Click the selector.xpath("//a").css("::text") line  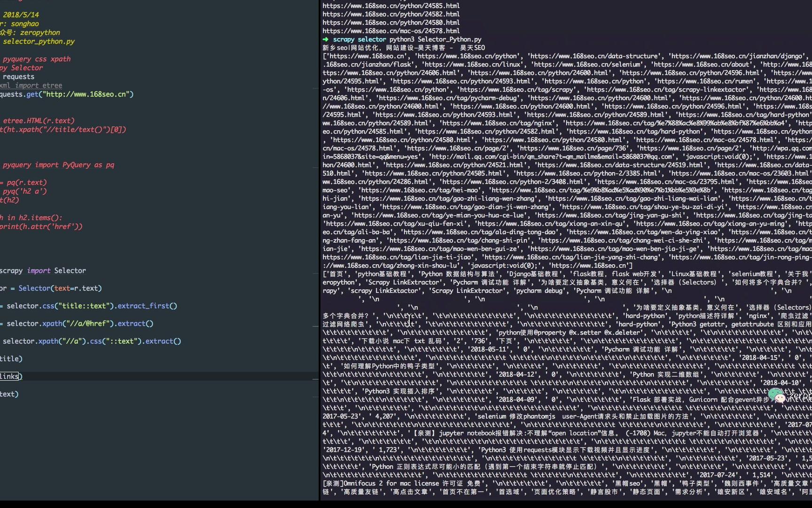(x=92, y=341)
